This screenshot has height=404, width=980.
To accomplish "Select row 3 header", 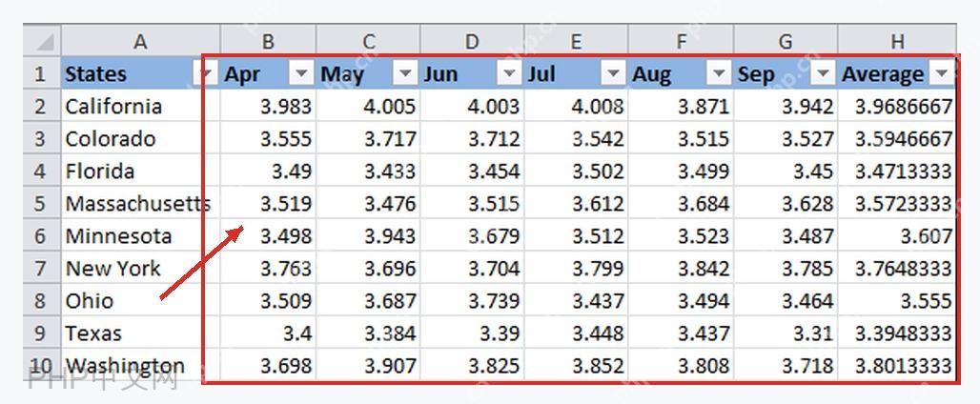I will click(43, 138).
